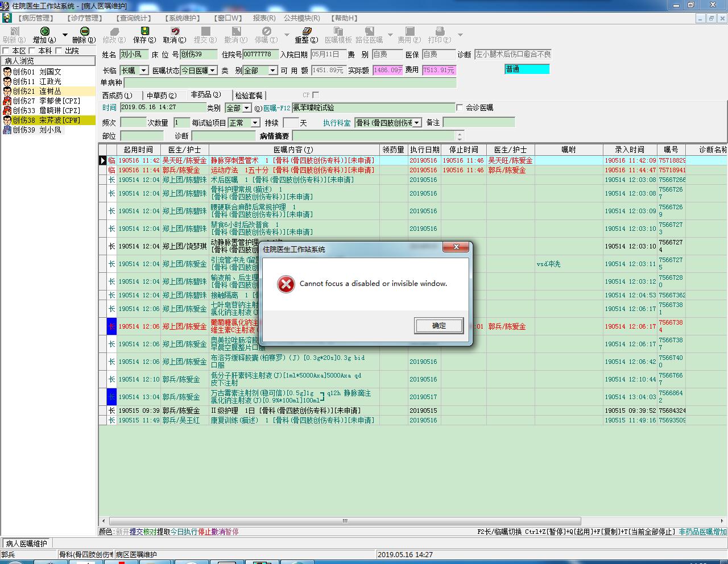Click the 执行科室 link label

click(x=337, y=123)
